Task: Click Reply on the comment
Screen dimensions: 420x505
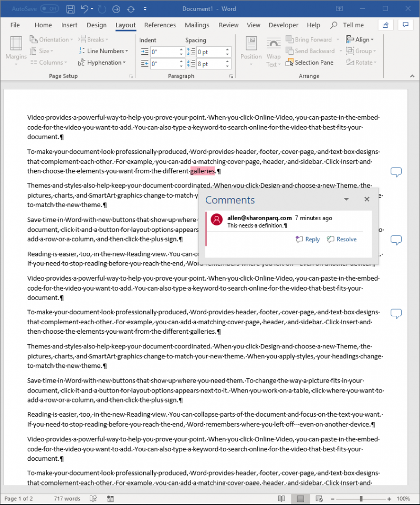Action: pyautogui.click(x=308, y=239)
